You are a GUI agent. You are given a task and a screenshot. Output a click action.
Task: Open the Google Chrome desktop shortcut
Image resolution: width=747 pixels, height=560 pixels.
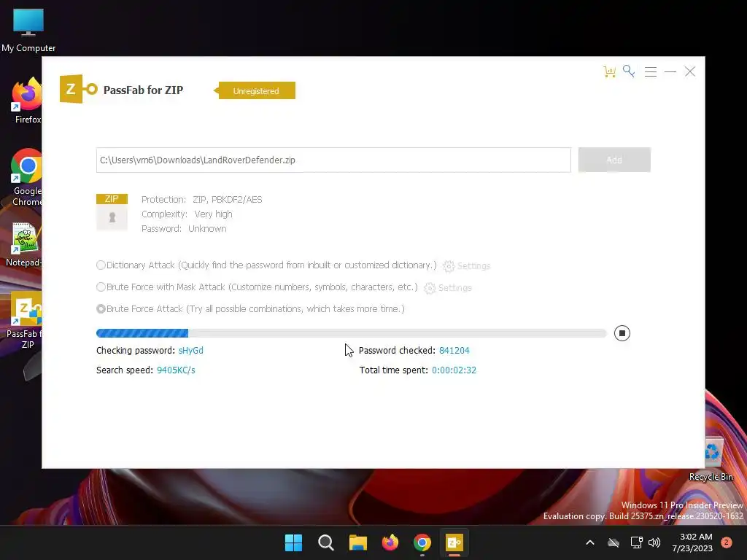[27, 177]
